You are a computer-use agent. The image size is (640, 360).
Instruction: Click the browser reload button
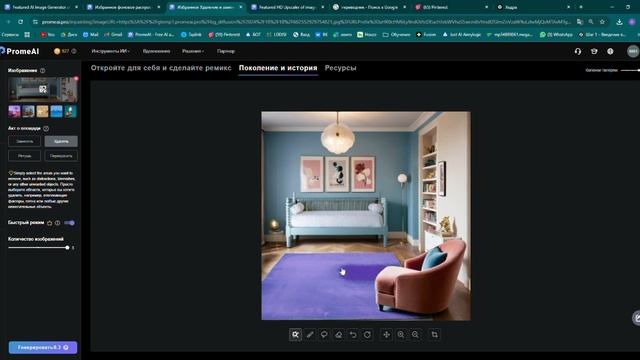point(20,22)
